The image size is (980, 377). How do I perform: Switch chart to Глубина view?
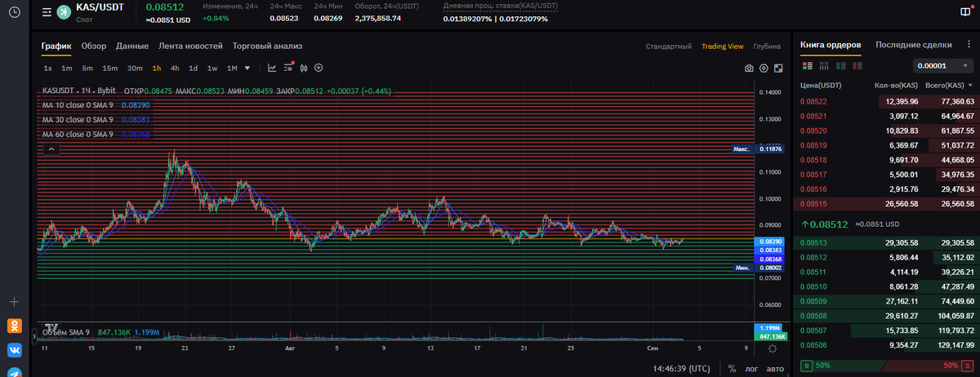766,47
